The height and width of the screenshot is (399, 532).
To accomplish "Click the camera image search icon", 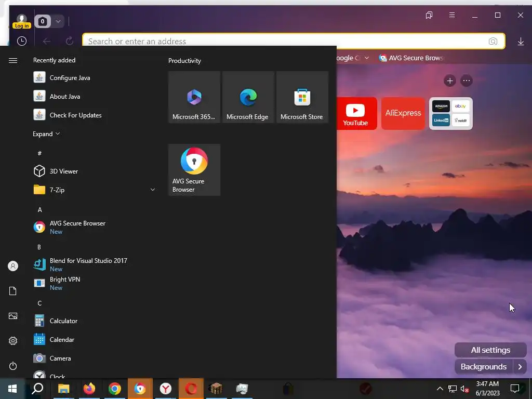I will 493,41.
